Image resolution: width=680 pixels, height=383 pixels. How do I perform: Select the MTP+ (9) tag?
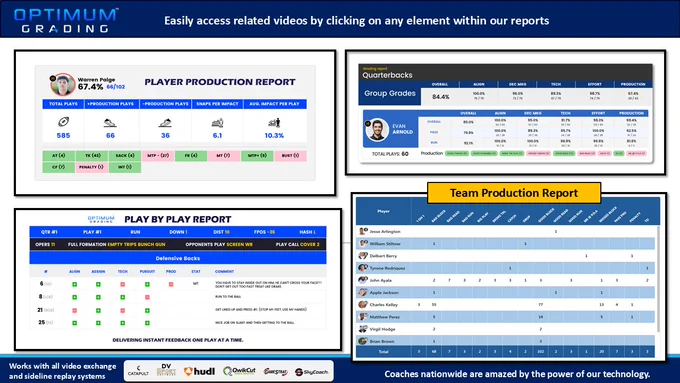(x=257, y=155)
